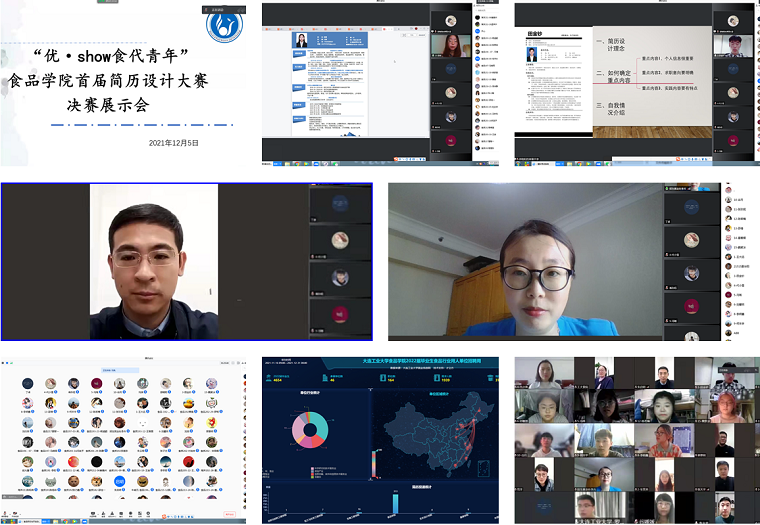Select the red flag avatar in participant gallery

coord(74,461)
